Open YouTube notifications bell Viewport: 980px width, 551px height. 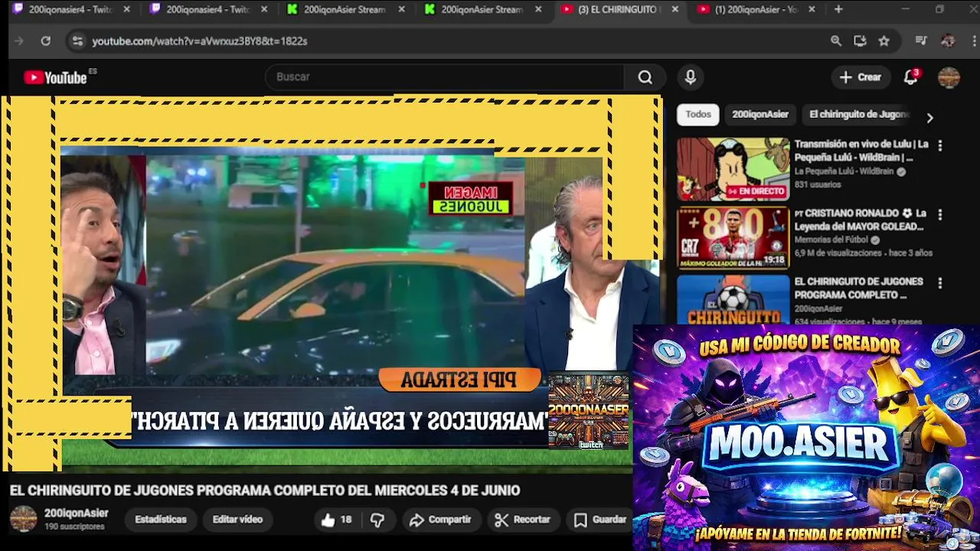(910, 77)
